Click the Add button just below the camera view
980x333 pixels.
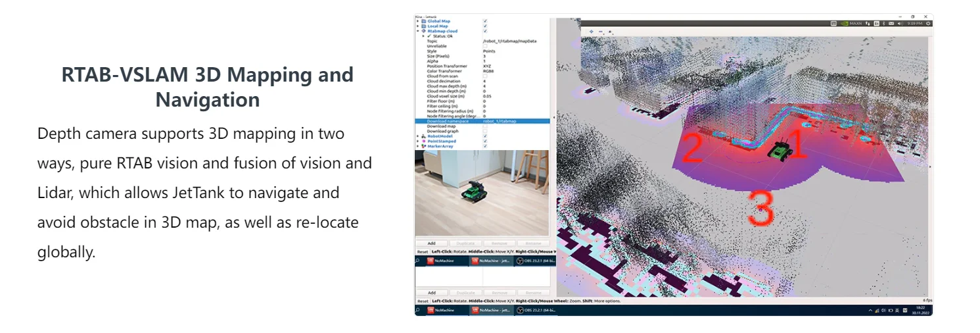(431, 243)
